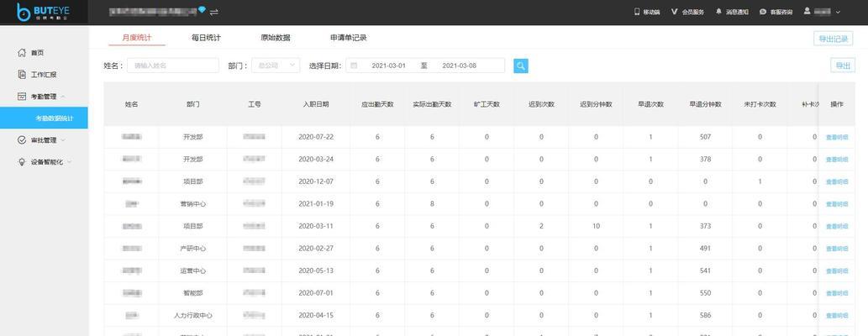Click the 部门 column header

click(x=193, y=104)
